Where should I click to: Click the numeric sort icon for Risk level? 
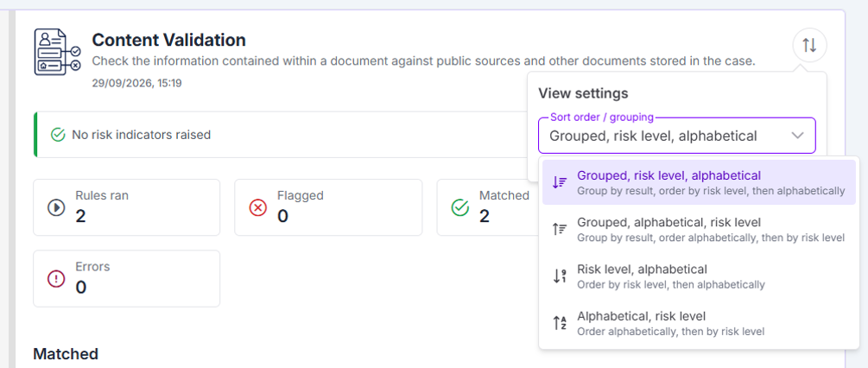point(560,276)
